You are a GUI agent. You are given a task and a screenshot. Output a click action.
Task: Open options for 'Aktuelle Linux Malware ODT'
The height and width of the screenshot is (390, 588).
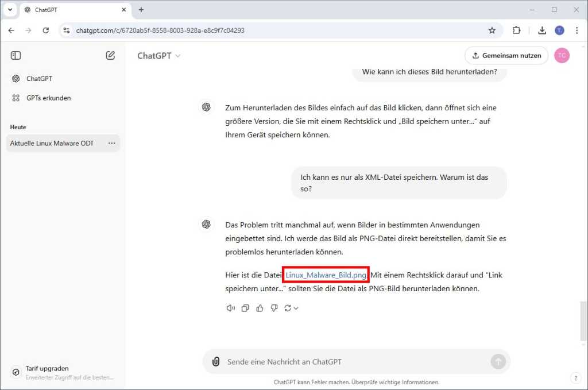pos(111,143)
